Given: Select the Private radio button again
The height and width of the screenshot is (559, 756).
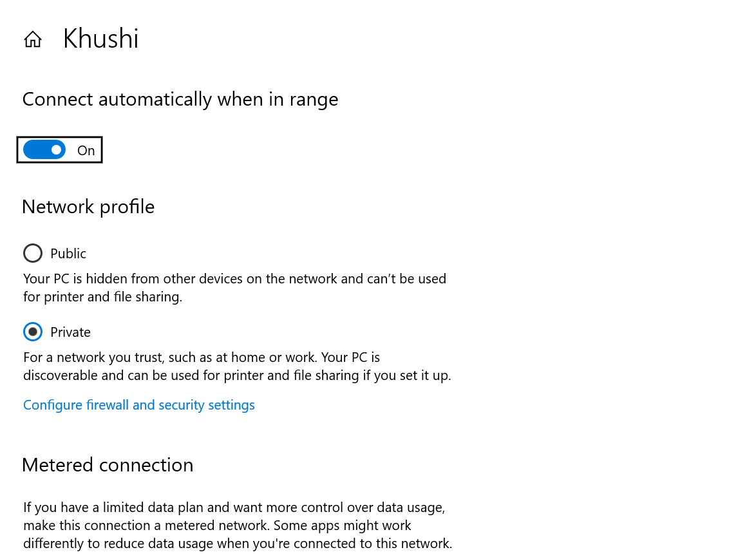Looking at the screenshot, I should coord(33,332).
